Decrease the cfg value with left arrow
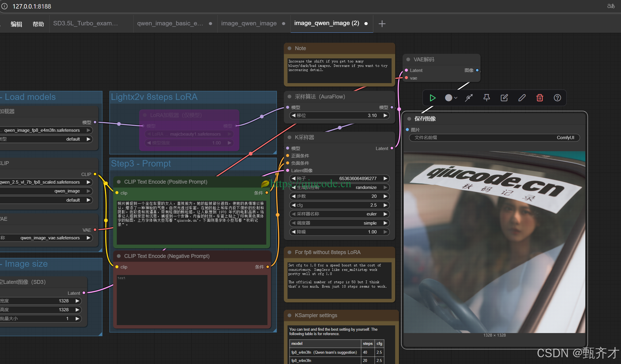The height and width of the screenshot is (364, 621). tap(293, 205)
